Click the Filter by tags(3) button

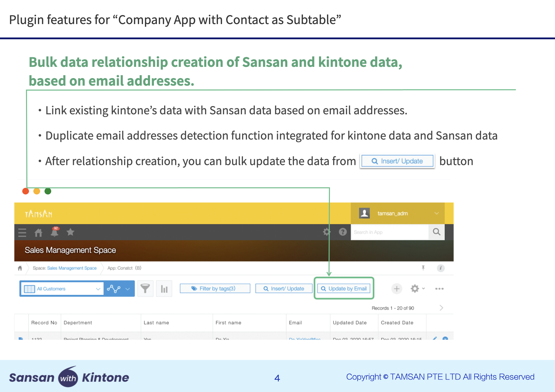click(215, 289)
